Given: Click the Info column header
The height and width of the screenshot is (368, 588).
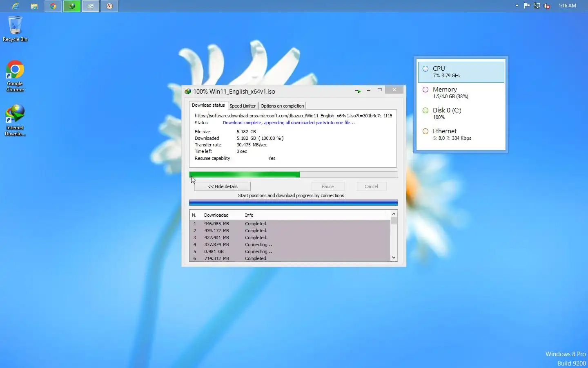Looking at the screenshot, I should click(x=249, y=215).
